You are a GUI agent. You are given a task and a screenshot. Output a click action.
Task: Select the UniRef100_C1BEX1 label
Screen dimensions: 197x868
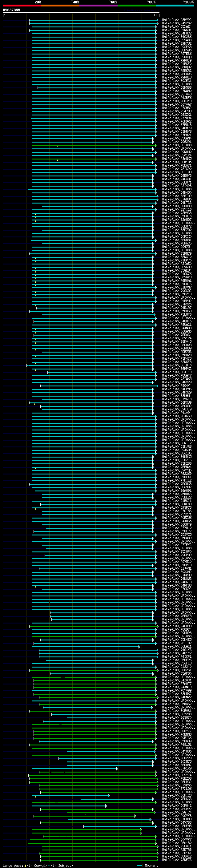(x=176, y=477)
